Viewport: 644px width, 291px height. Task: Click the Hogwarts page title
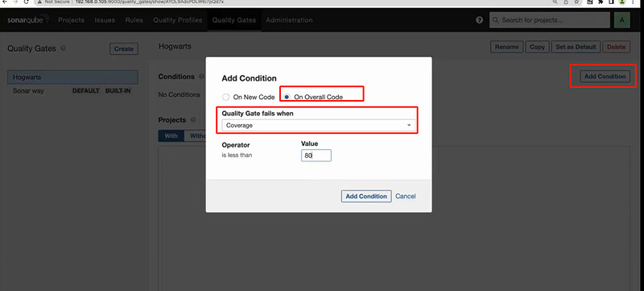coord(175,47)
